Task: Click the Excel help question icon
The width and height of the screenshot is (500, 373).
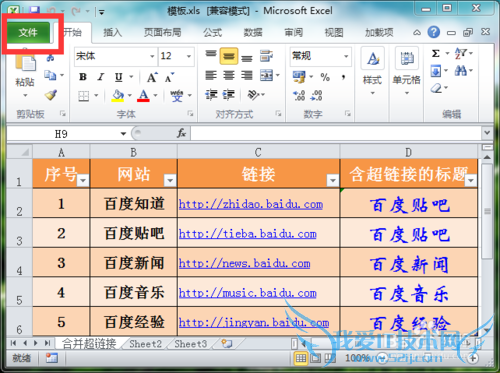Action: (434, 32)
